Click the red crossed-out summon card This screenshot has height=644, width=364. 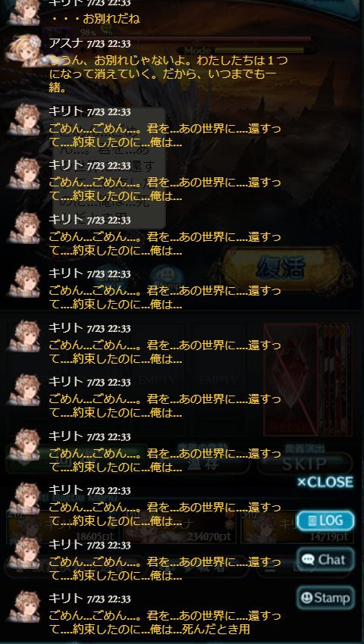point(290,379)
